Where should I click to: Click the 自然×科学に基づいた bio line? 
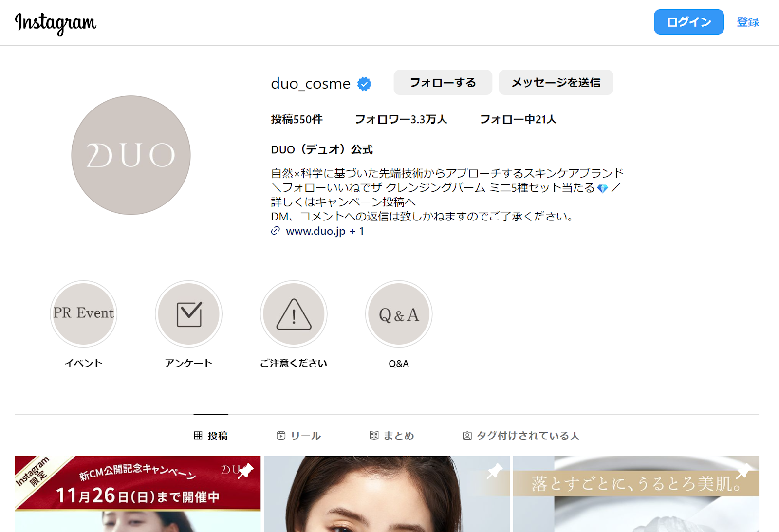pyautogui.click(x=447, y=173)
